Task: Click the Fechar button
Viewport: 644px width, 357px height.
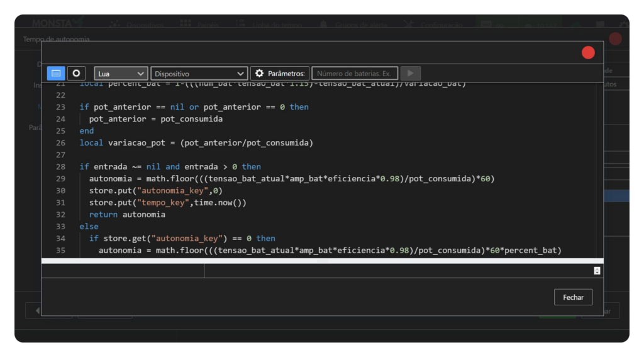Action: [x=573, y=297]
